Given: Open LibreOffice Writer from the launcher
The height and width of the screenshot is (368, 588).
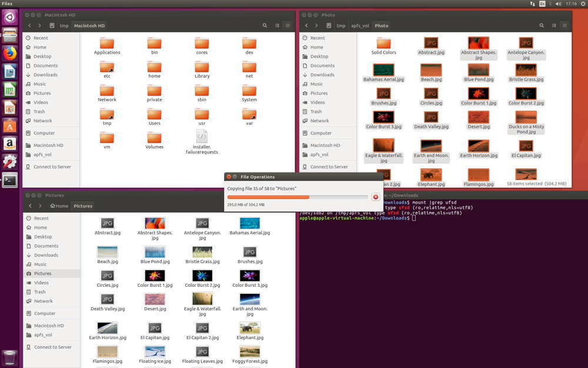Looking at the screenshot, I should coord(9,72).
